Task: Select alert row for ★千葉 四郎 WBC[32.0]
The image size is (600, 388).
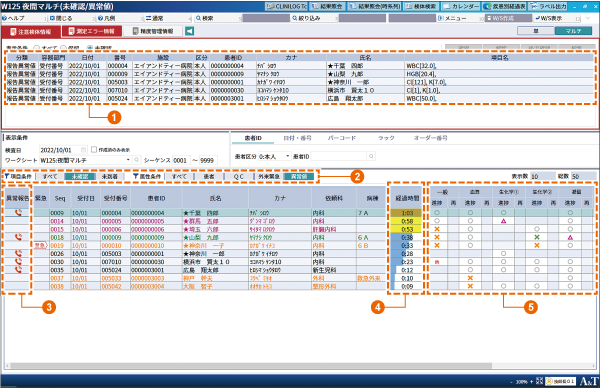Action: pos(300,66)
